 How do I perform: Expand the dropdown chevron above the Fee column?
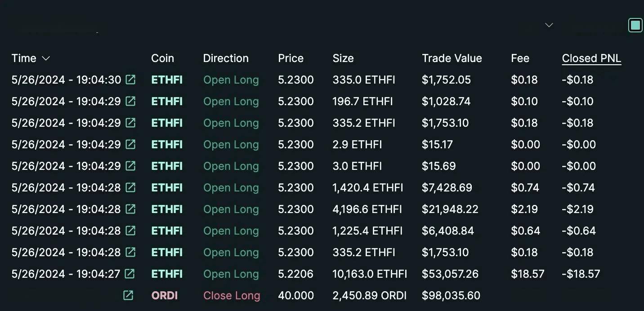click(549, 25)
